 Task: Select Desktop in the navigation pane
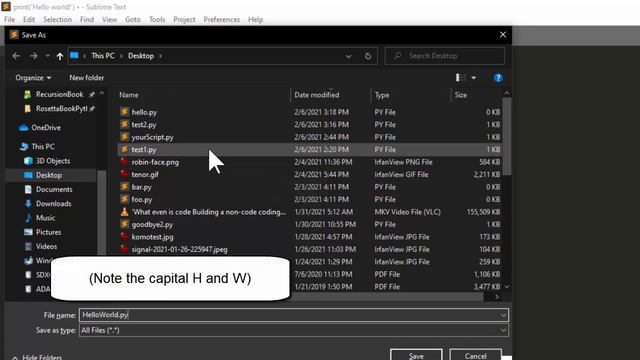pos(49,175)
